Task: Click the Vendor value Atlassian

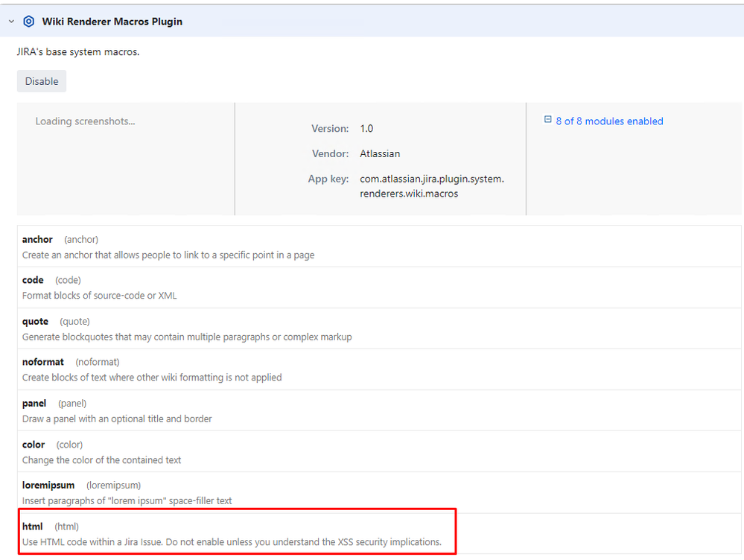Action: pos(380,153)
